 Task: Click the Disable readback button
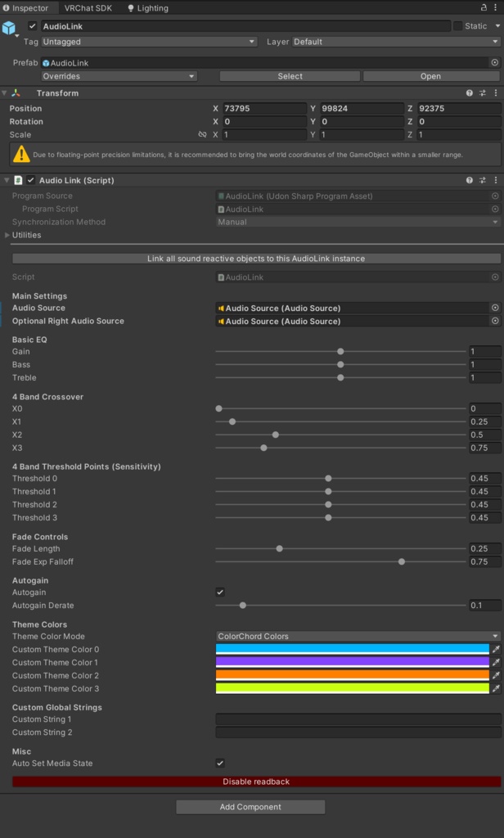252,782
